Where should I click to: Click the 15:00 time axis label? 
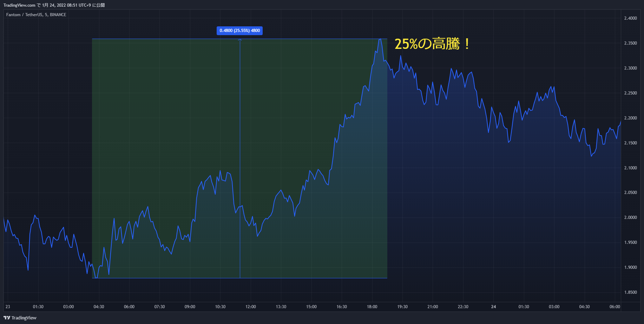coord(311,307)
